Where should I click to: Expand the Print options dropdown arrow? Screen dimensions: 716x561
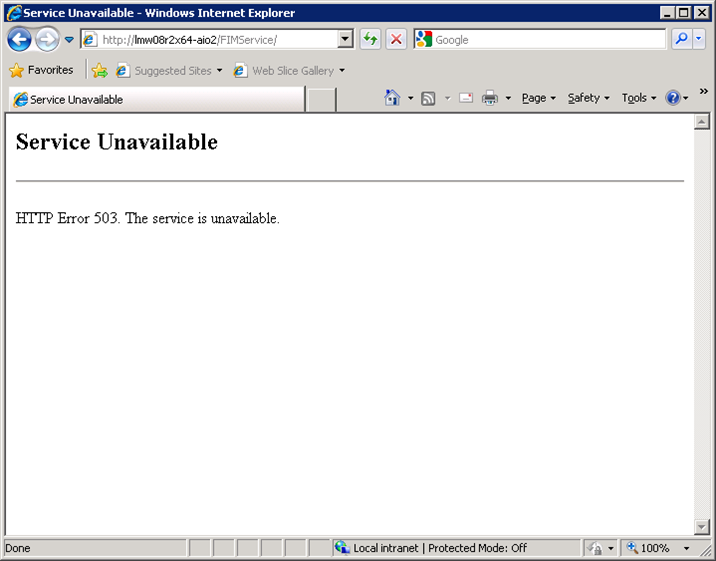[508, 98]
